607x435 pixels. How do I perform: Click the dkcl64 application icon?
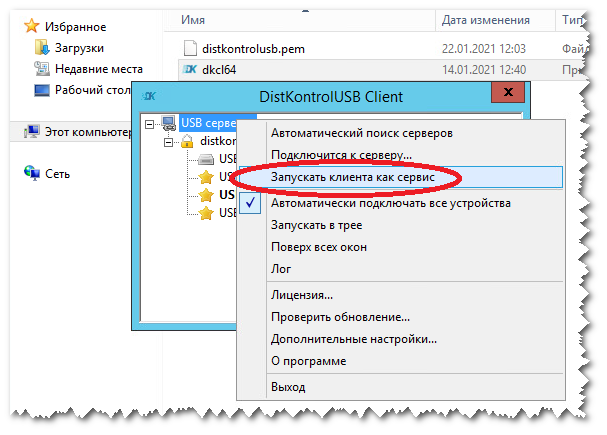190,70
